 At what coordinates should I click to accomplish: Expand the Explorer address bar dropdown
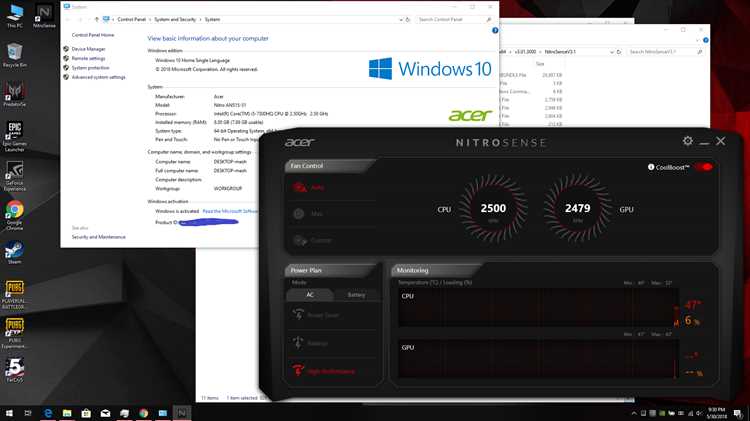tap(612, 52)
